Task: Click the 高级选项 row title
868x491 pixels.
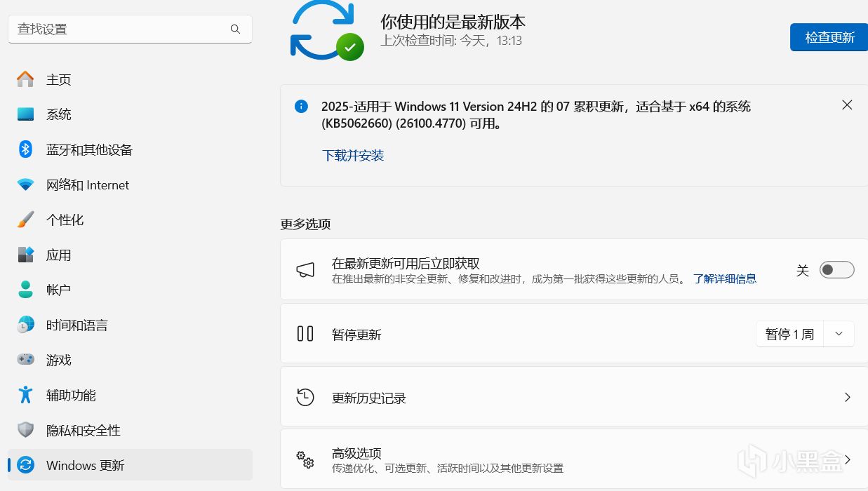Action: coord(356,453)
